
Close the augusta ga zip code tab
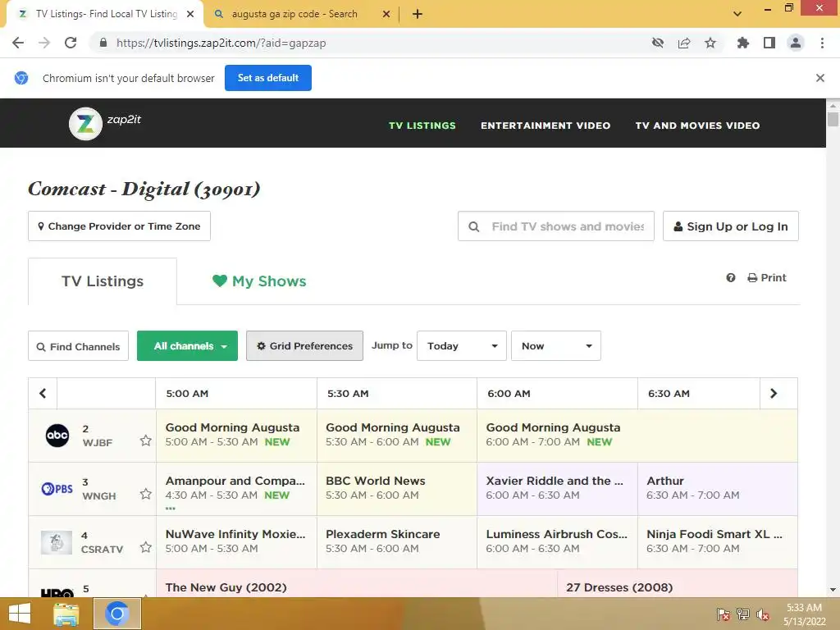386,14
